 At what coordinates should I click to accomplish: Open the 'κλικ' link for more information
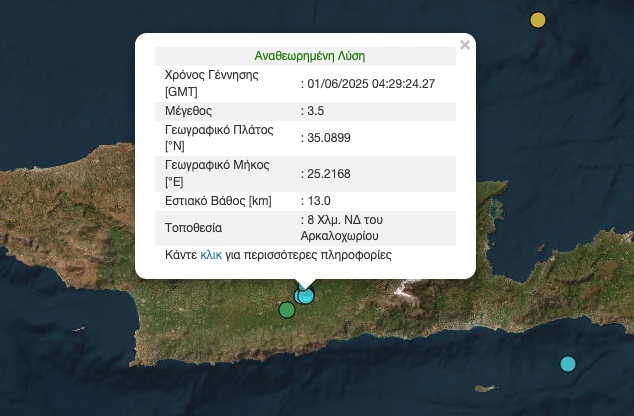coord(211,255)
